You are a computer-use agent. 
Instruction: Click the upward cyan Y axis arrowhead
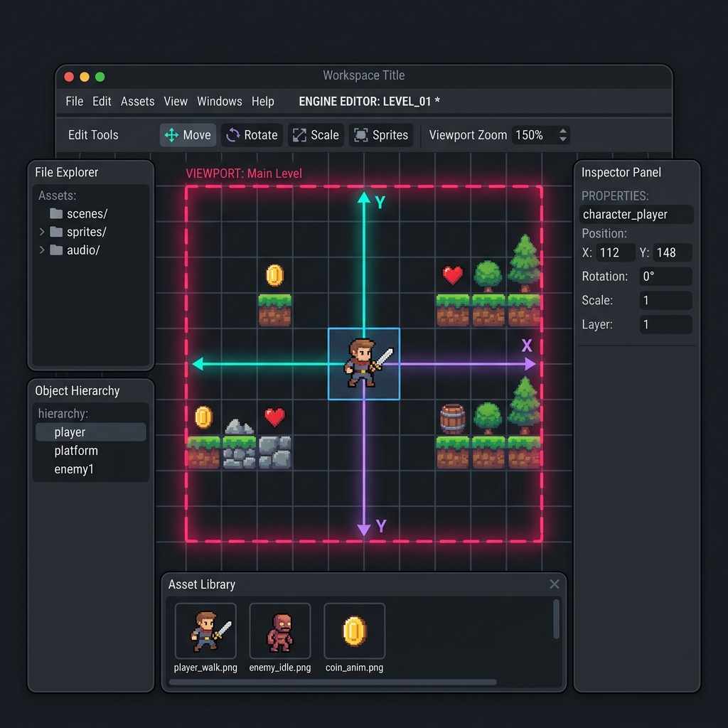pyautogui.click(x=364, y=198)
